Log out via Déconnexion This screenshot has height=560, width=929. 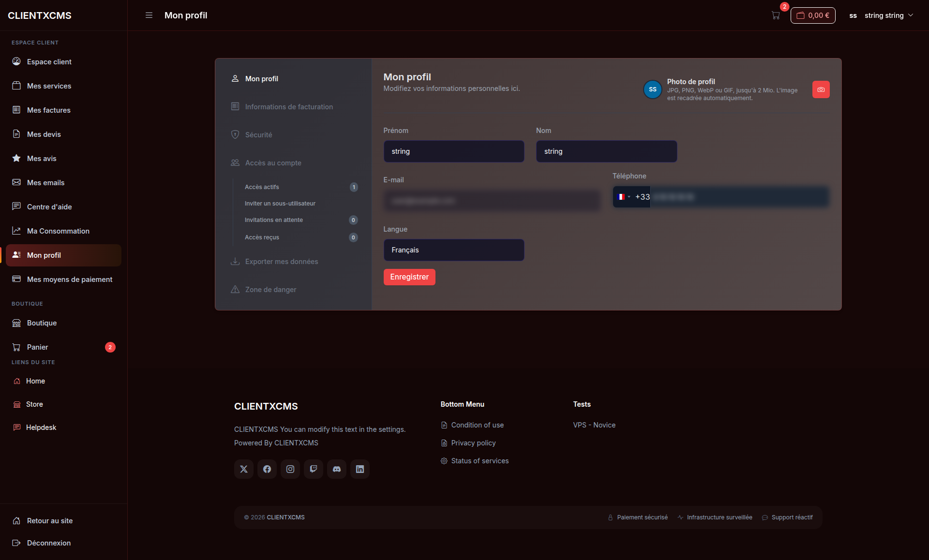click(x=63, y=543)
